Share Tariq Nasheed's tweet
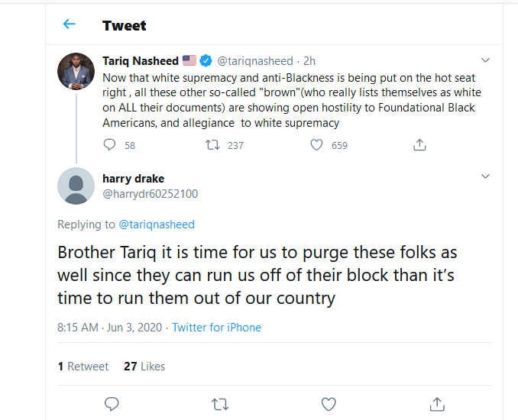518x420 pixels. (x=419, y=144)
